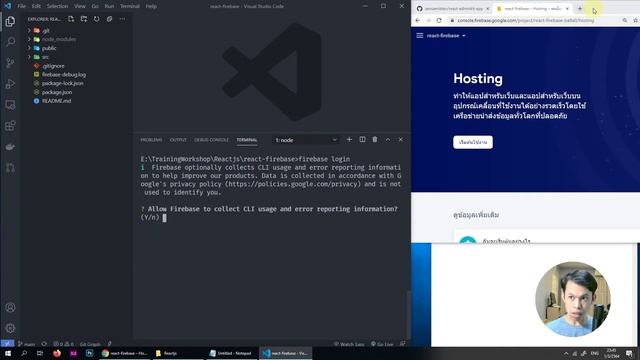Open Git Graph from status bar
The image size is (640, 360).
coord(90,344)
